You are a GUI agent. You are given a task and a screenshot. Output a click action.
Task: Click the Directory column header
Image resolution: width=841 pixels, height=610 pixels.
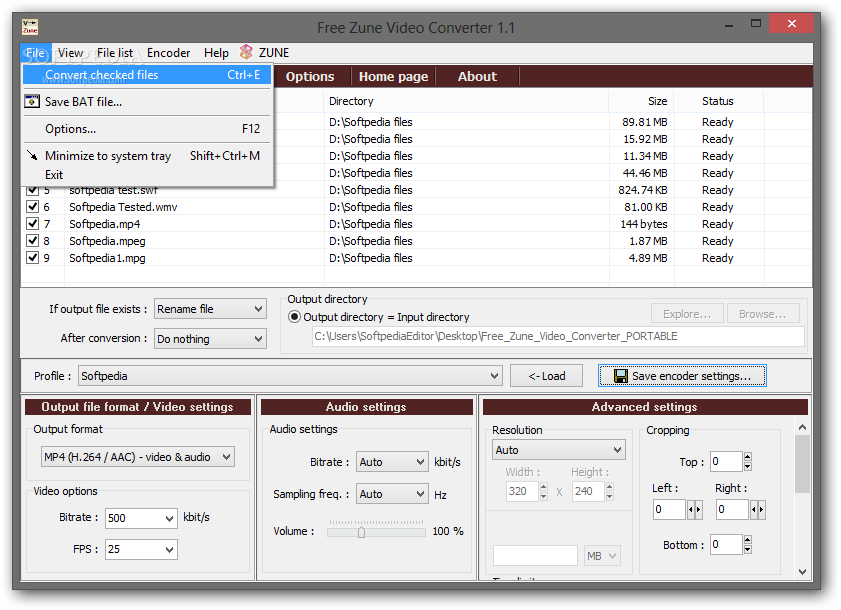coord(466,101)
